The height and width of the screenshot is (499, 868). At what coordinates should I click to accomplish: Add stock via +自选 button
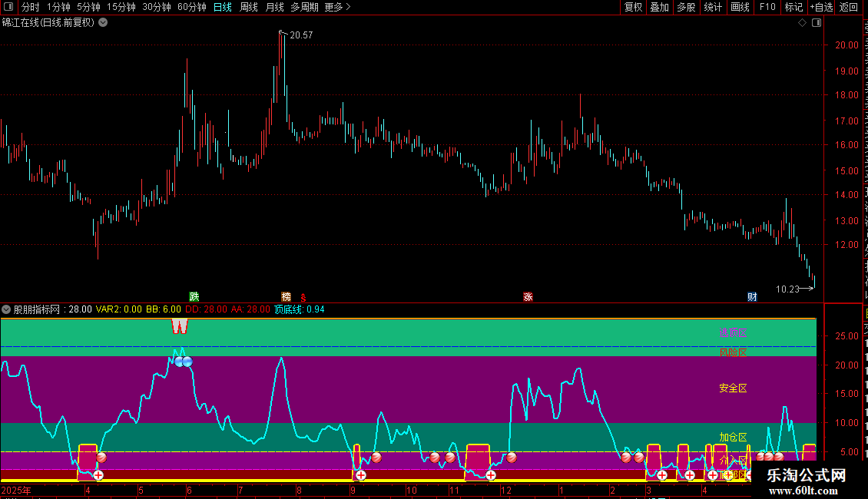pos(821,7)
